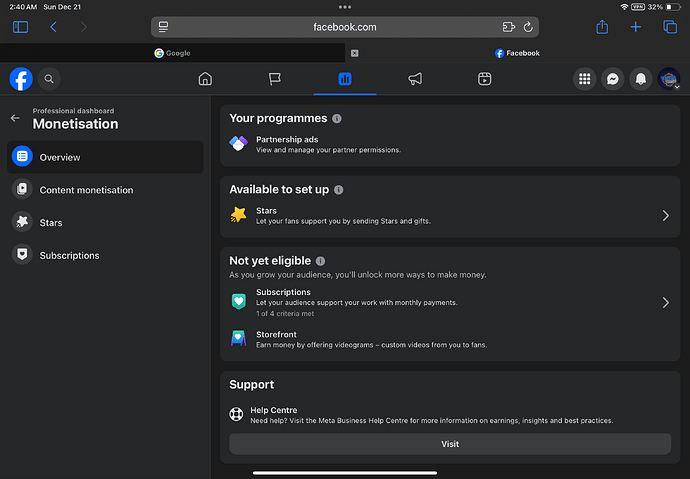
Task: Click the Facebook logo
Action: pyautogui.click(x=21, y=79)
